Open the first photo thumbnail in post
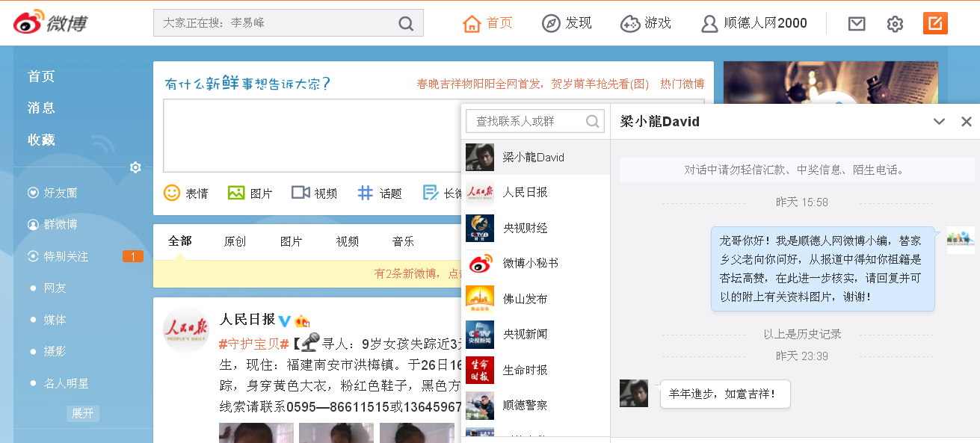This screenshot has width=980, height=443. pyautogui.click(x=256, y=433)
